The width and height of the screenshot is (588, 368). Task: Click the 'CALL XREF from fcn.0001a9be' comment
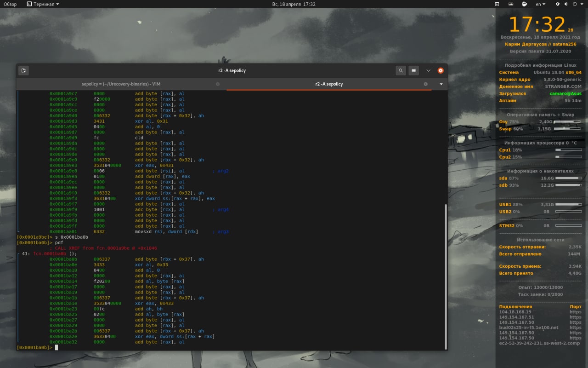[x=103, y=248]
